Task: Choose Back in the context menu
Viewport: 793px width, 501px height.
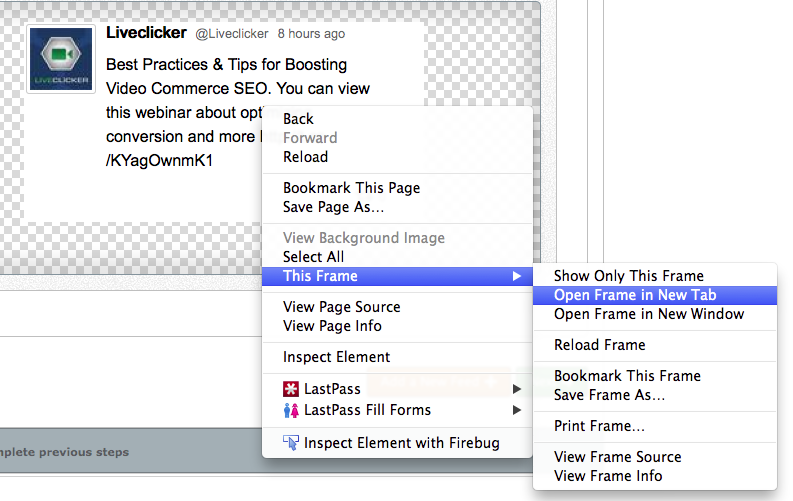Action: (298, 119)
